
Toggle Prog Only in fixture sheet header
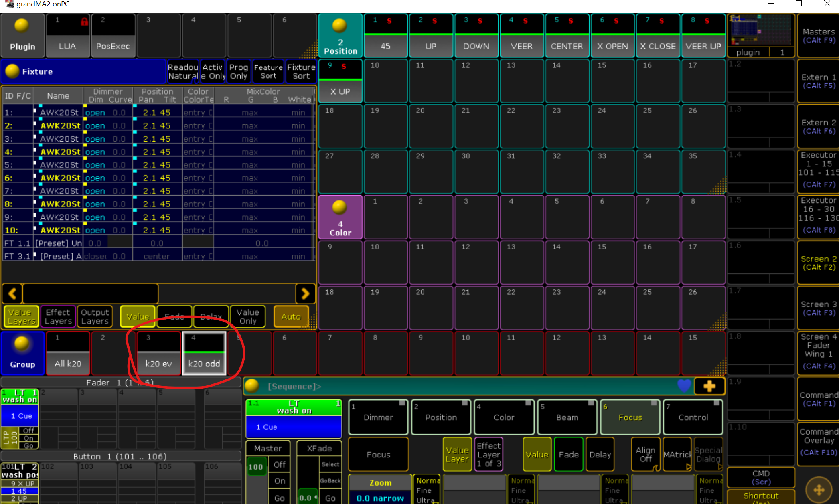(239, 72)
